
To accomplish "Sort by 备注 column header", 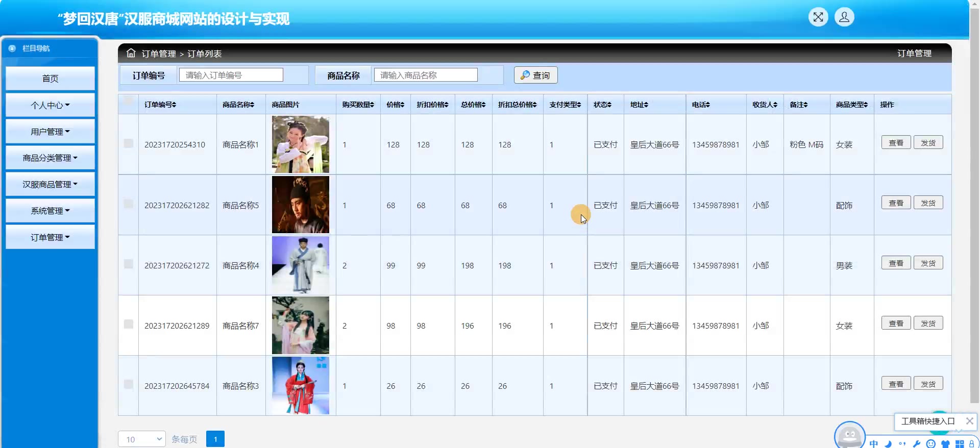I will tap(798, 105).
